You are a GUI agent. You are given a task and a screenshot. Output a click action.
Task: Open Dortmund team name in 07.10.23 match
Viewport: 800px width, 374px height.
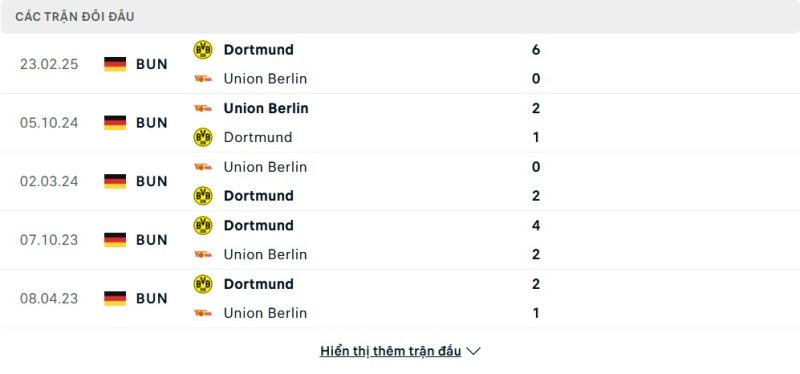[259, 225]
